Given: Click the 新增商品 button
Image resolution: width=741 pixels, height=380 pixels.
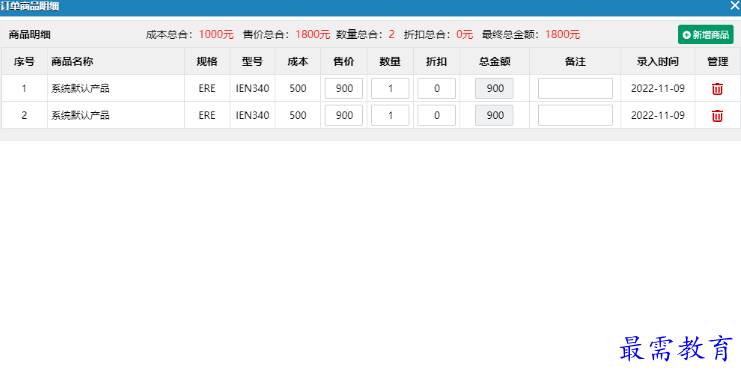Looking at the screenshot, I should tap(706, 35).
